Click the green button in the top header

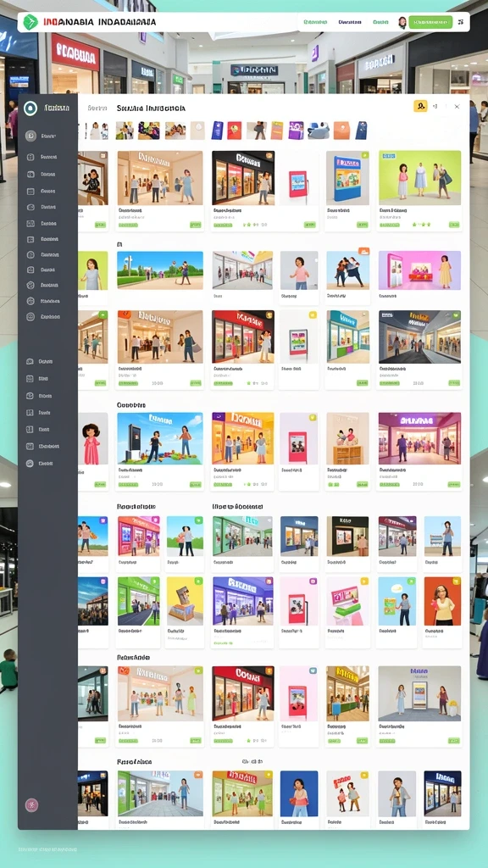click(430, 22)
